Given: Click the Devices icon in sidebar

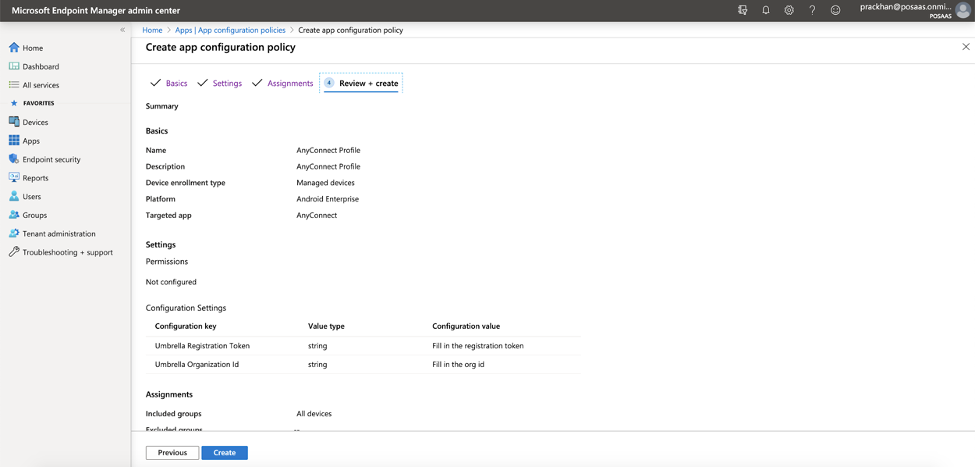Looking at the screenshot, I should [x=14, y=122].
